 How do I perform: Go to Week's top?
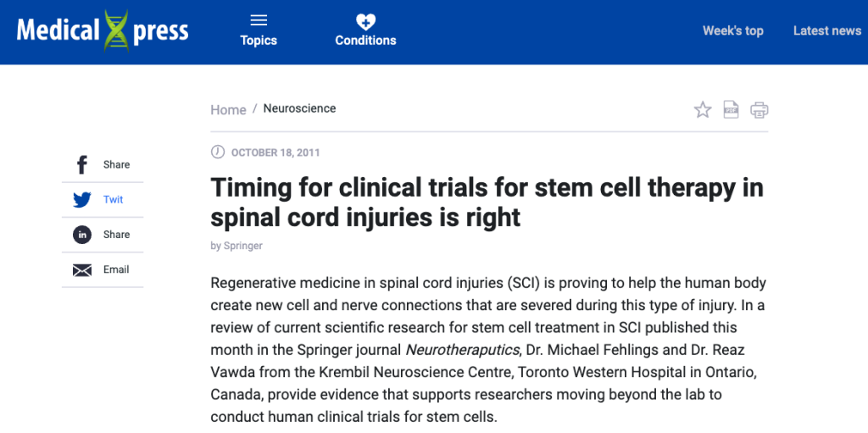coord(733,31)
